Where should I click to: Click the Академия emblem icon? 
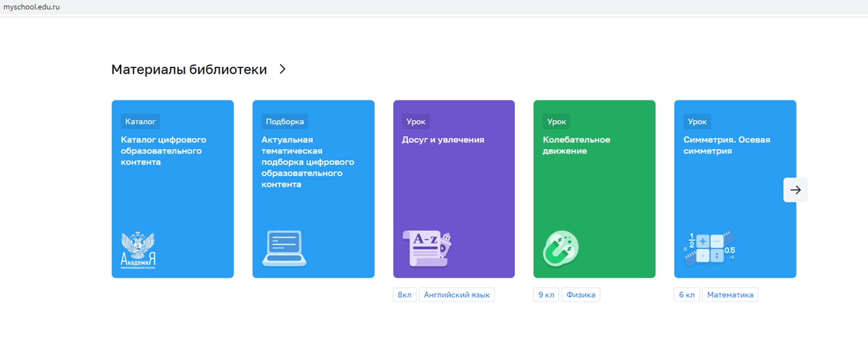[x=138, y=250]
